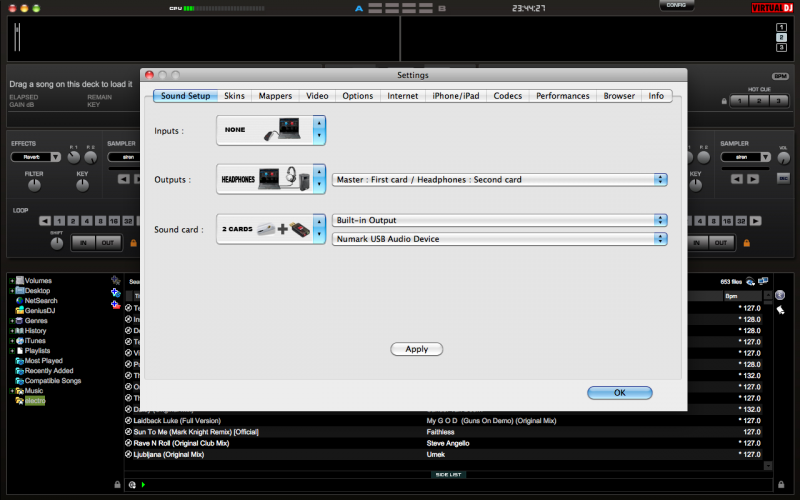Toggle the folder panel lock at bottom left
Viewport: 800px width, 500px height.
point(117,484)
